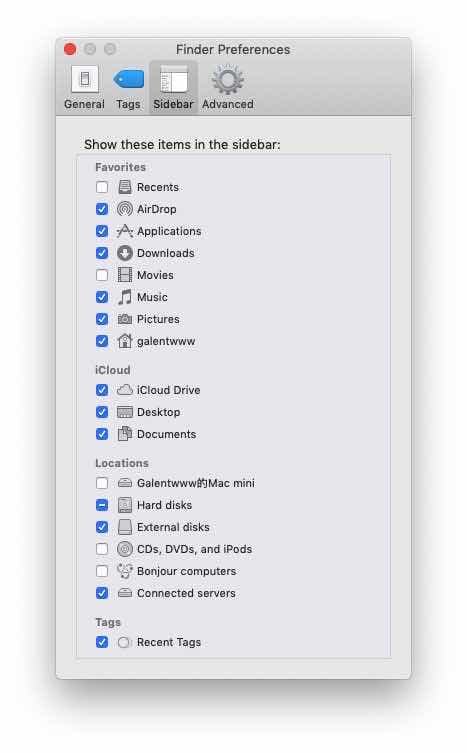Uncheck the Recent Tags checkbox

[x=102, y=642]
